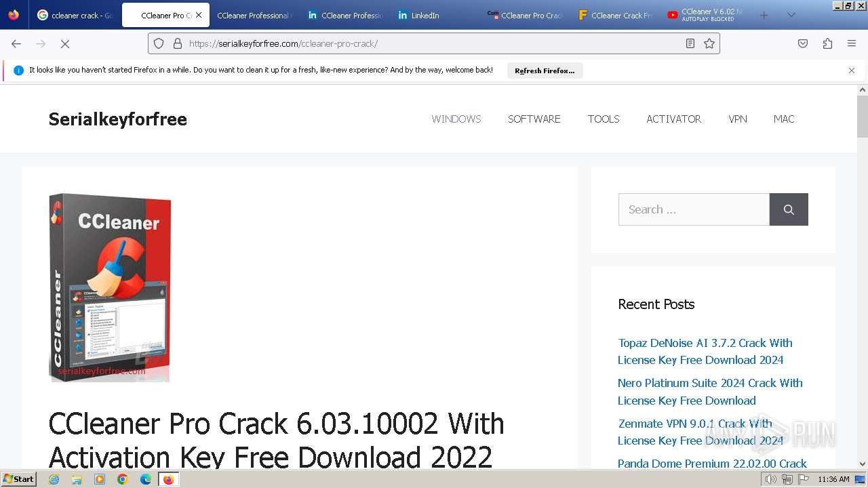Open network status in system tray
Image resolution: width=868 pixels, height=488 pixels.
point(787,479)
